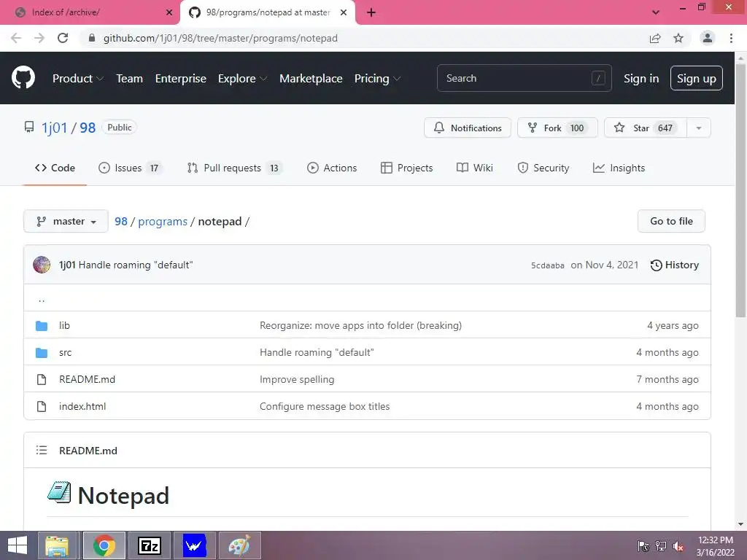Open the Pull requests tab
The image size is (747, 560).
(235, 168)
